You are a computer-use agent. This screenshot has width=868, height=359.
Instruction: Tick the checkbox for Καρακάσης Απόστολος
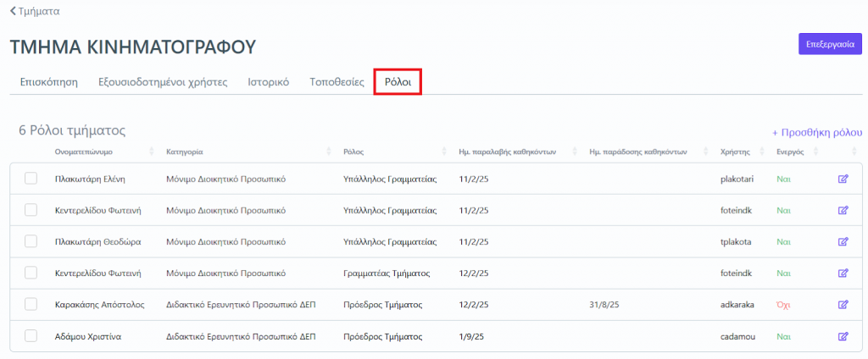31,305
